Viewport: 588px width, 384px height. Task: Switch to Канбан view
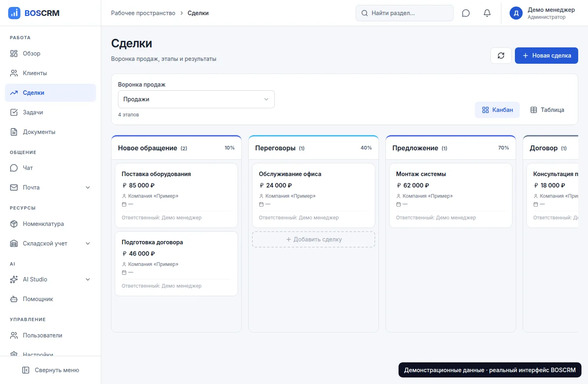[x=497, y=110]
